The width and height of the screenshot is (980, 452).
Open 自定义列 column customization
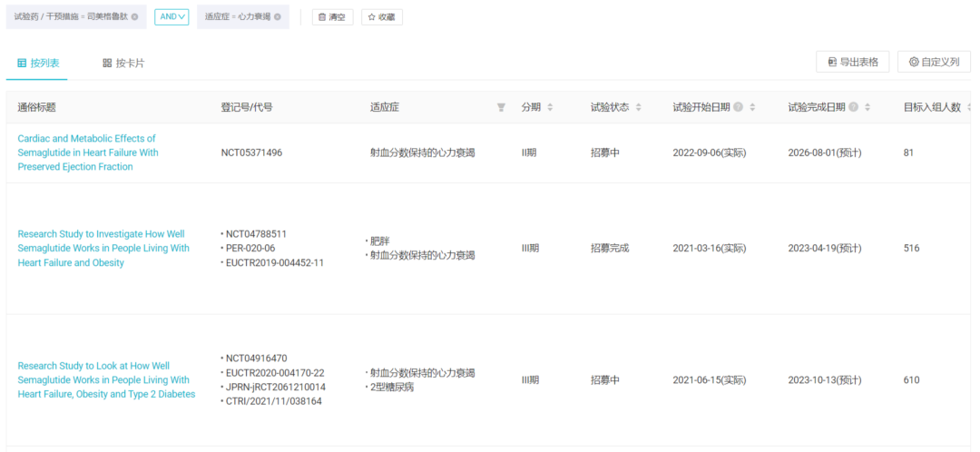934,62
